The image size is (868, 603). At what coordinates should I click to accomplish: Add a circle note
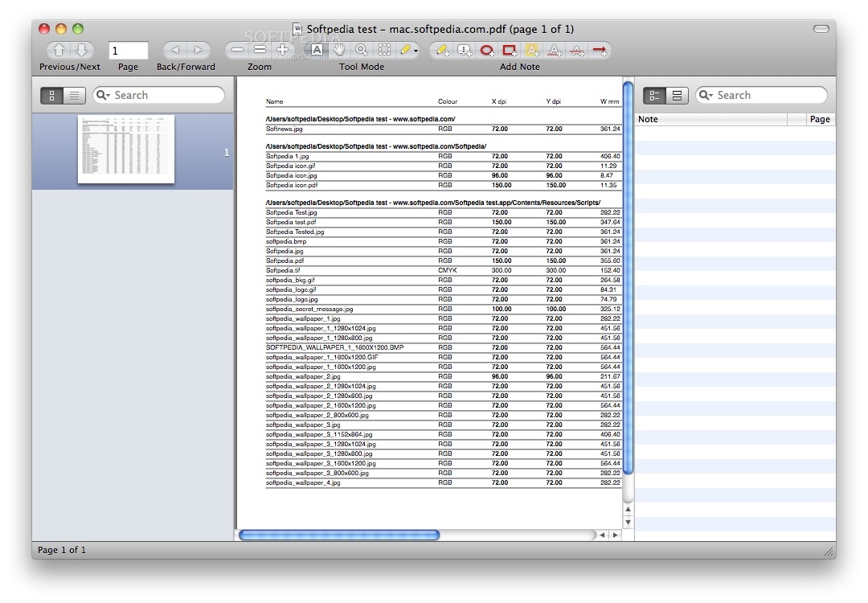487,51
